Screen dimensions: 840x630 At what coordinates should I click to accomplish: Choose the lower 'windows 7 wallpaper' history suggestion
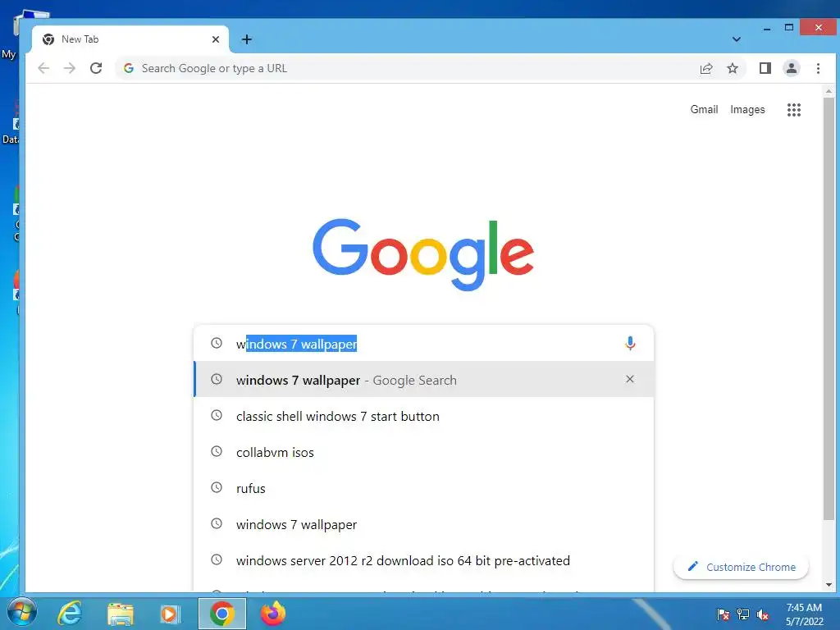(x=424, y=524)
